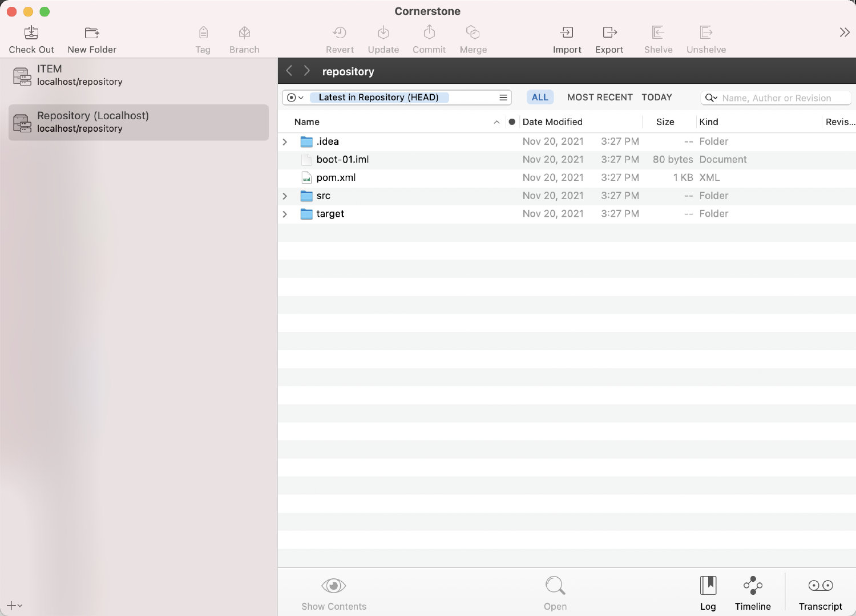Click the Commit toolbar icon
Screen dimensions: 856x616
click(429, 32)
